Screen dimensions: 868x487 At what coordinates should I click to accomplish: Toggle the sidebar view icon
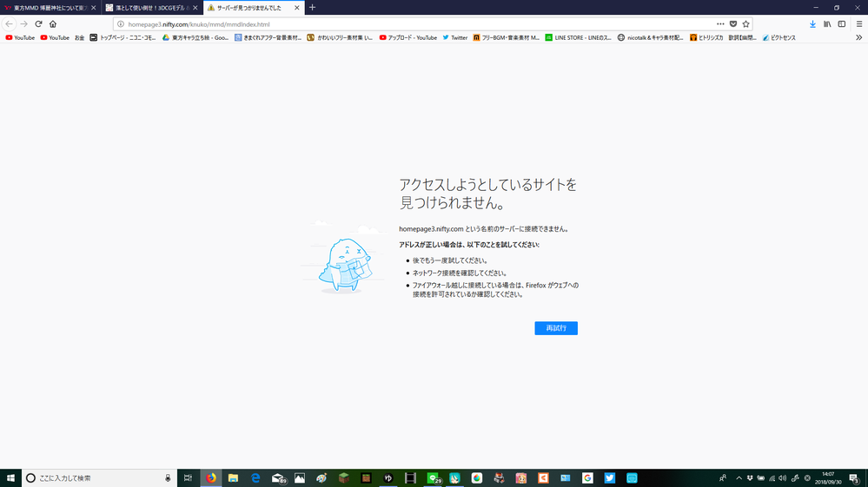841,24
